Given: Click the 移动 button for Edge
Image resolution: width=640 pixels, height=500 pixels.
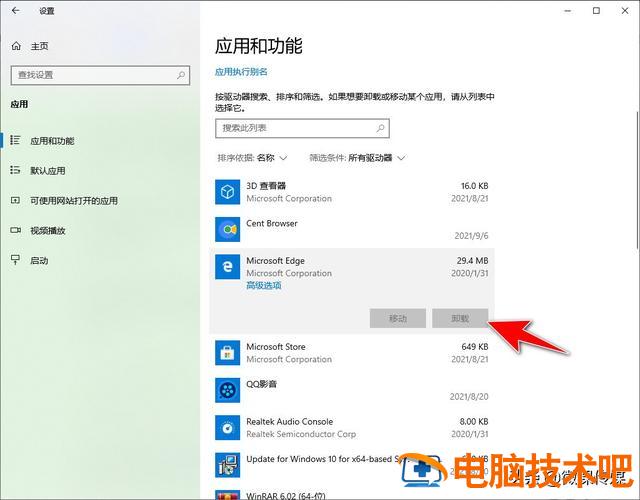Looking at the screenshot, I should coord(398,318).
